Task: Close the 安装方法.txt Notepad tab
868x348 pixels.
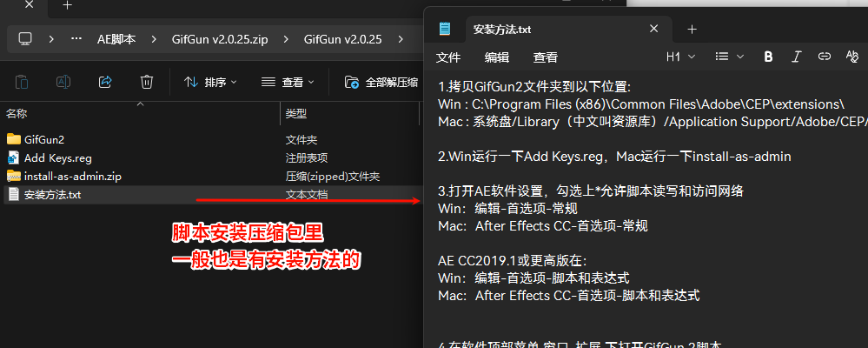Action: tap(653, 29)
